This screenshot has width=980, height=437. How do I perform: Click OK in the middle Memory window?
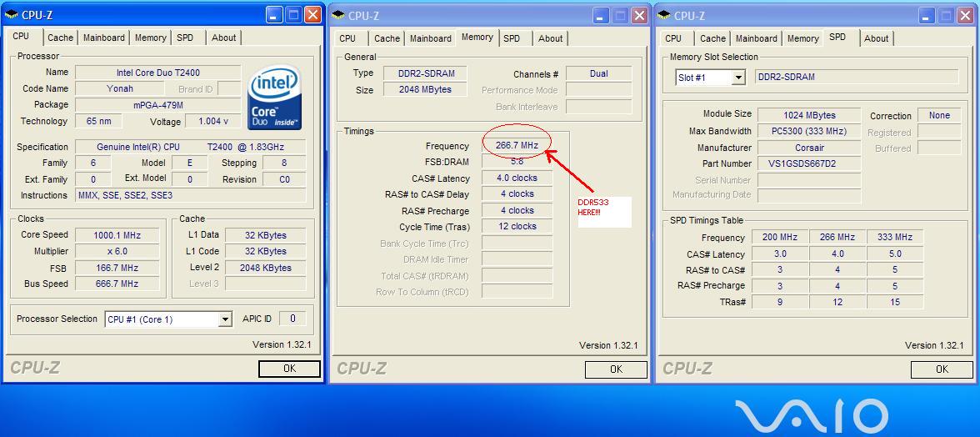617,369
